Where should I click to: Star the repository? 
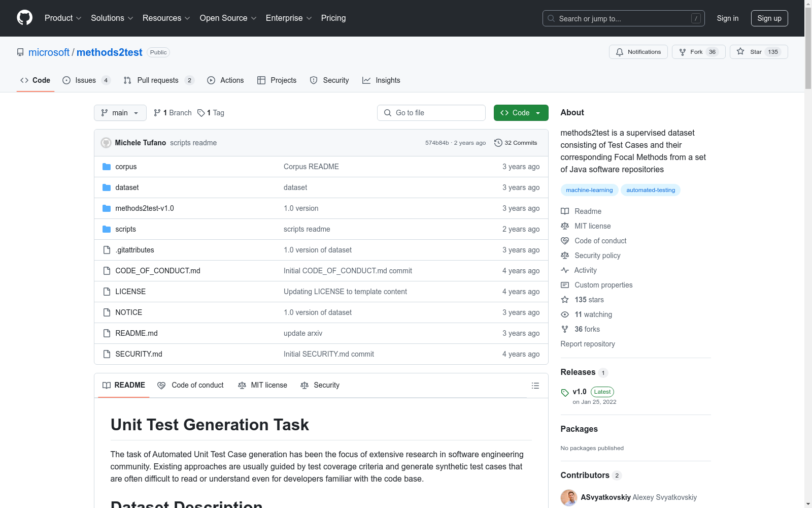coord(759,52)
